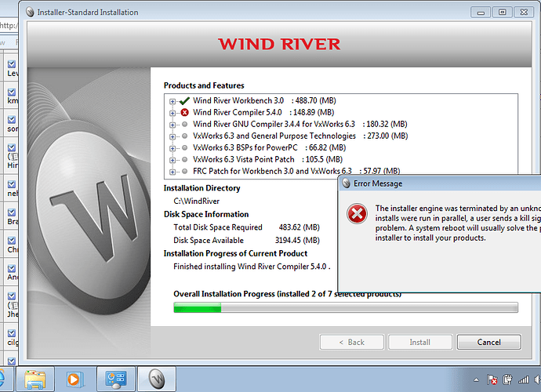Toggle checkbox next to 'Hir' in background window
The image size is (541, 392).
point(12,147)
